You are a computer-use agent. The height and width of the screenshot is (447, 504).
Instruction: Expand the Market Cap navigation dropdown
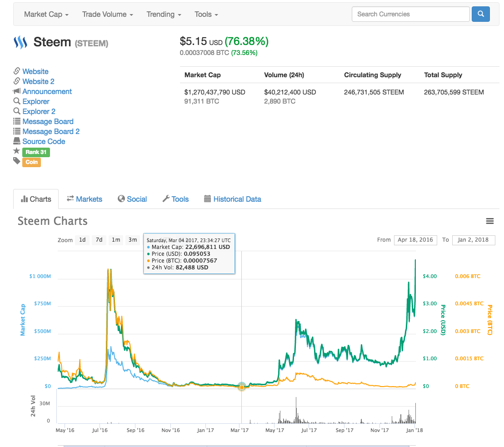(46, 15)
